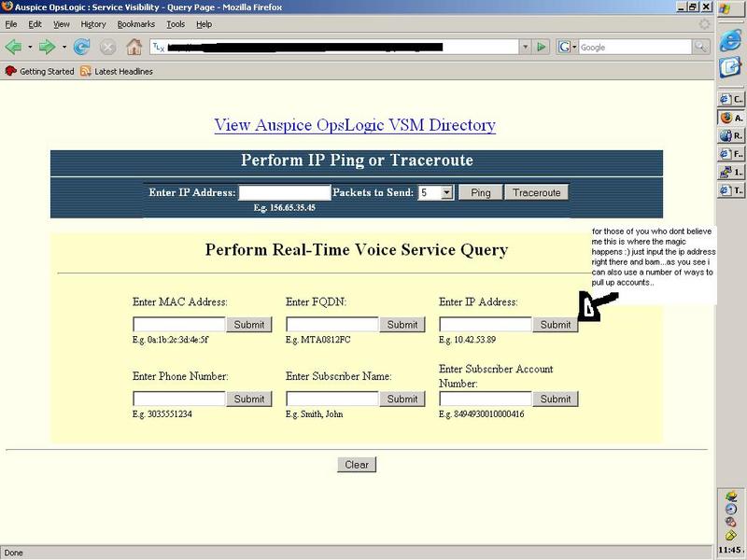Submit the FQDN query

402,324
